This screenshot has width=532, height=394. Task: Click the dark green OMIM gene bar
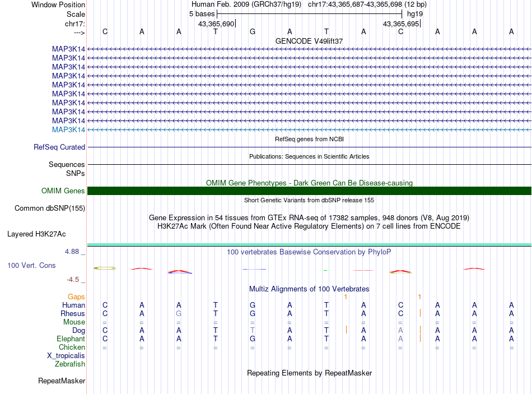(309, 191)
